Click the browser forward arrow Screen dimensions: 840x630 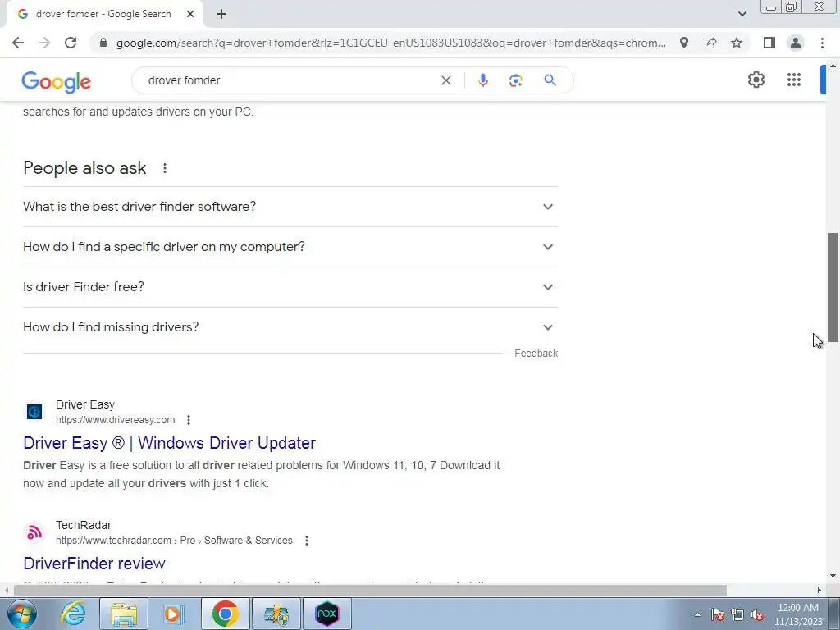(44, 43)
